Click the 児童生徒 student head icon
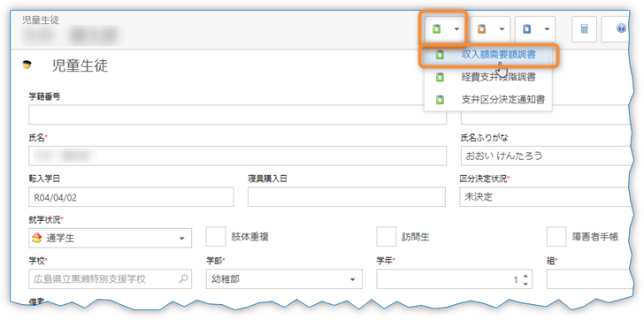Screen dimensions: 644x320 (27, 65)
